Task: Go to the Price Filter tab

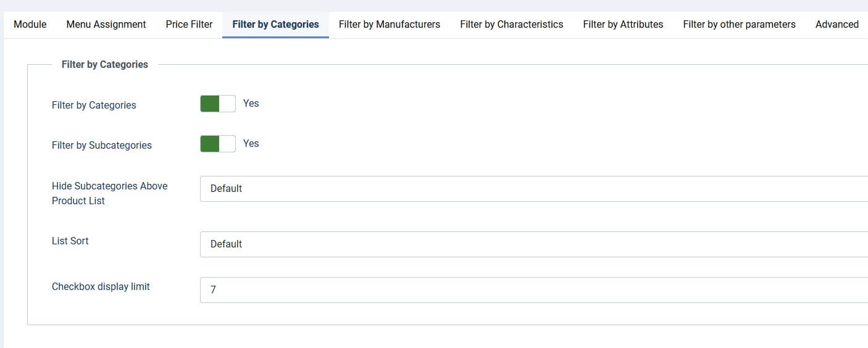Action: click(189, 25)
